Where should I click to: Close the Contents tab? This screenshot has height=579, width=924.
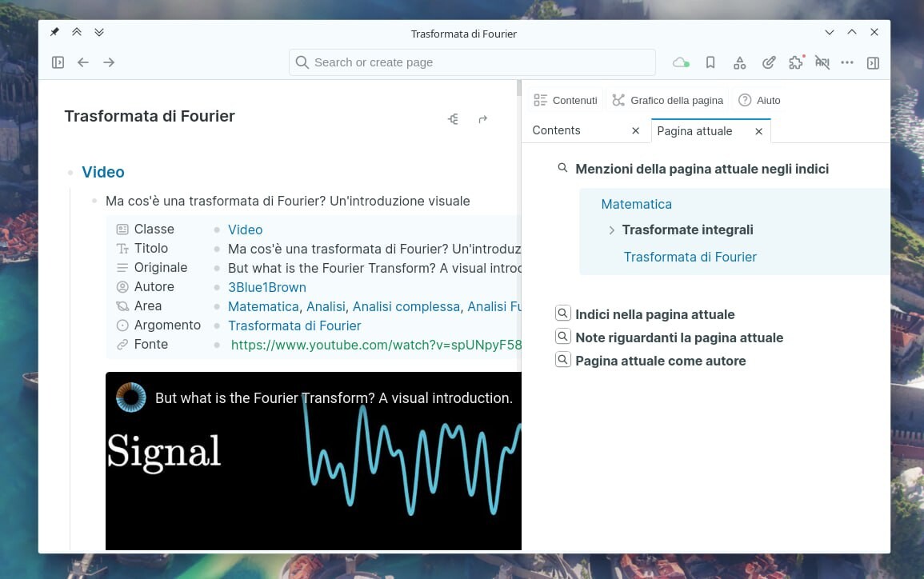(635, 131)
